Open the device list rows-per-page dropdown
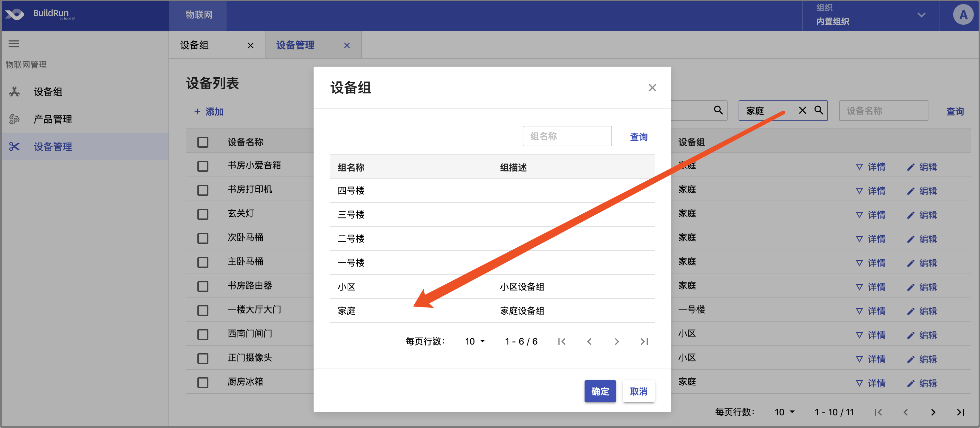 point(784,413)
